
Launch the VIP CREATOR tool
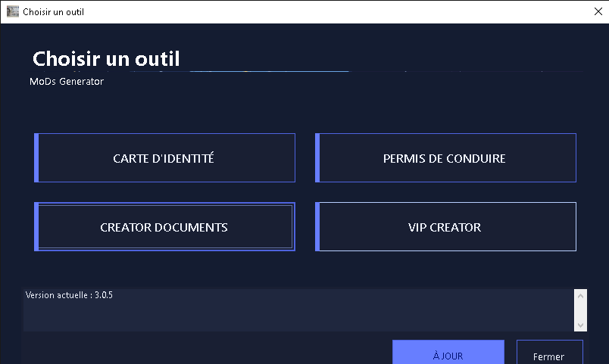coord(445,226)
